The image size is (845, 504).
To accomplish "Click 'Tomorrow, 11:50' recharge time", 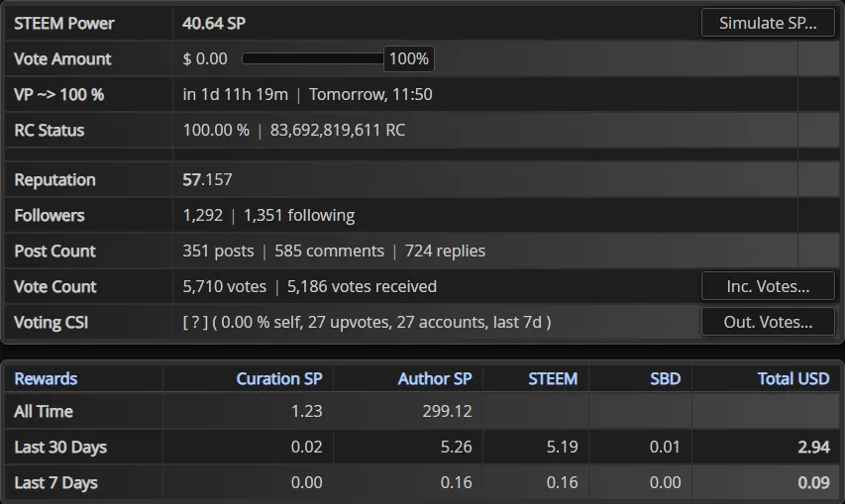I will [x=370, y=94].
